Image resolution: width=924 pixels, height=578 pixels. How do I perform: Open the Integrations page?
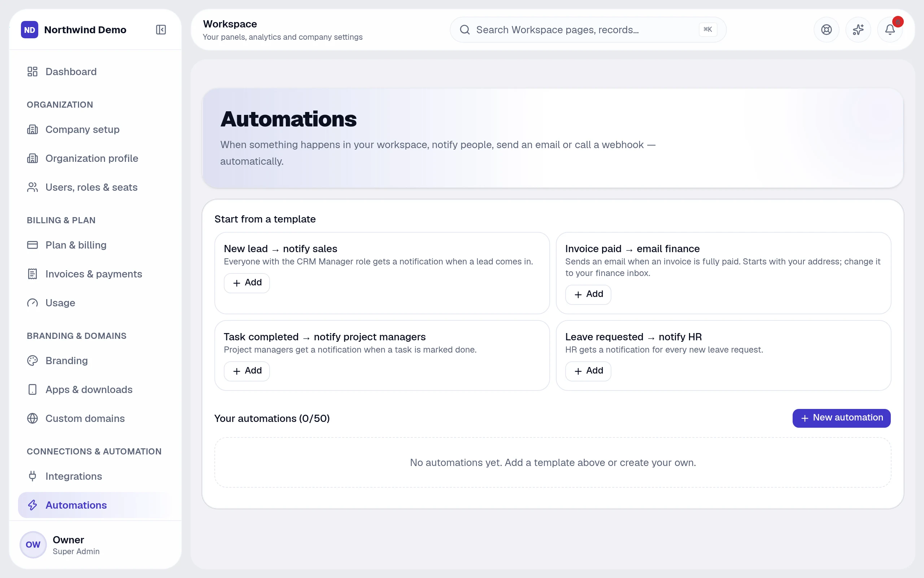(95, 476)
